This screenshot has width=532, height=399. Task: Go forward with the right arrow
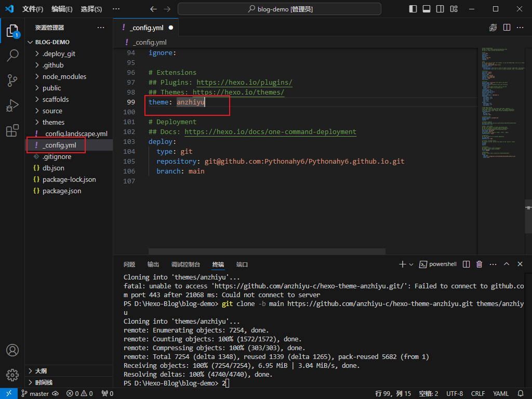(167, 9)
